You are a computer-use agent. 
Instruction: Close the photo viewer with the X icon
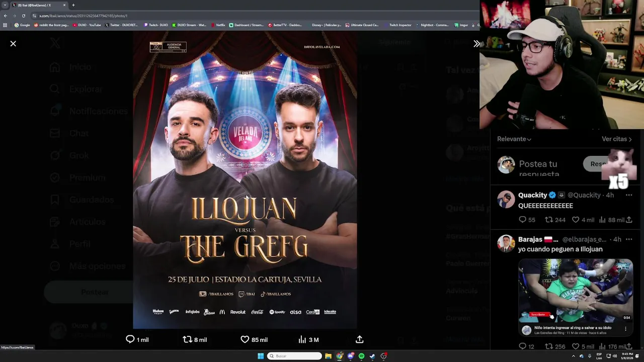point(13,44)
